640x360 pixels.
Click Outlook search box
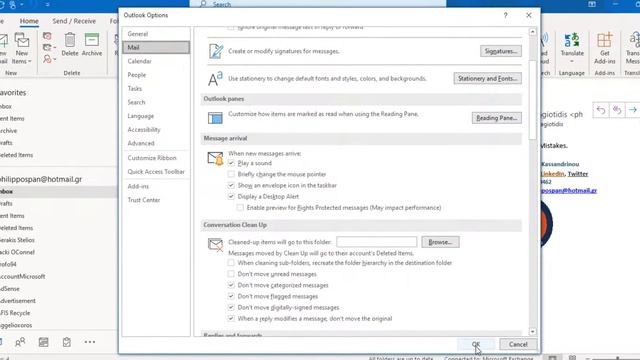click(x=318, y=4)
